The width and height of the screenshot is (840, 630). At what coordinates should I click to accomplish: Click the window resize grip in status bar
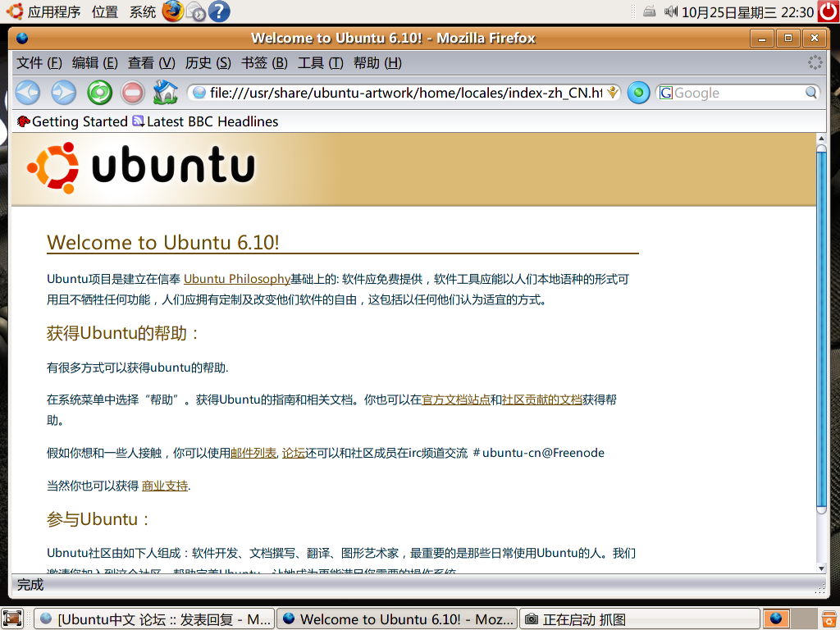click(x=819, y=589)
